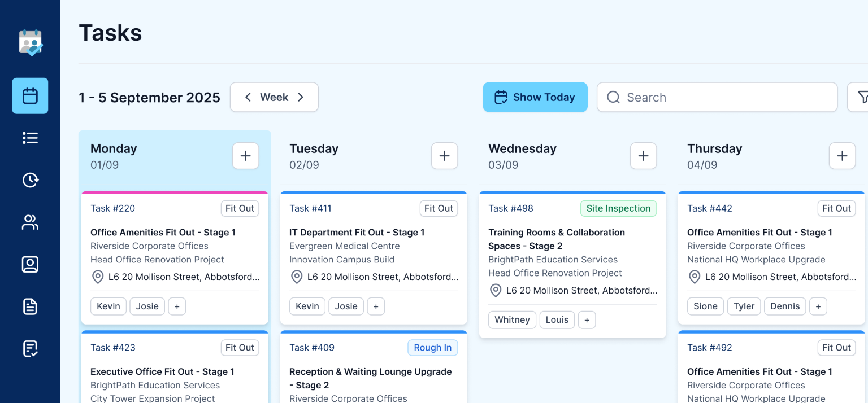Show more assignees on Task #498
Screen dimensions: 868x403
(x=587, y=319)
